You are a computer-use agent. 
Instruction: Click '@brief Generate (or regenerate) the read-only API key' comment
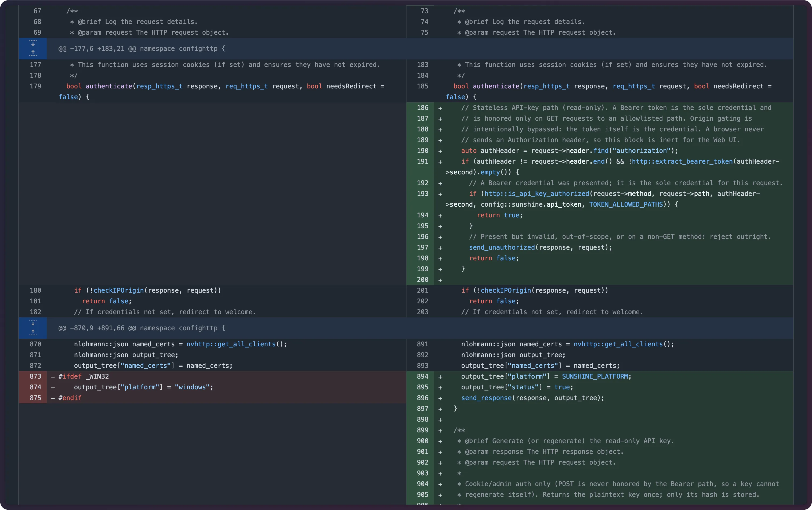coord(569,441)
